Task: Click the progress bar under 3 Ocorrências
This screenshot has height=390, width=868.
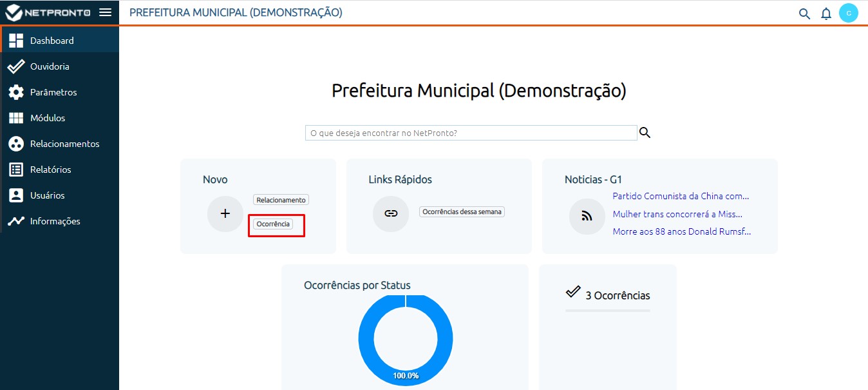Action: pos(608,311)
